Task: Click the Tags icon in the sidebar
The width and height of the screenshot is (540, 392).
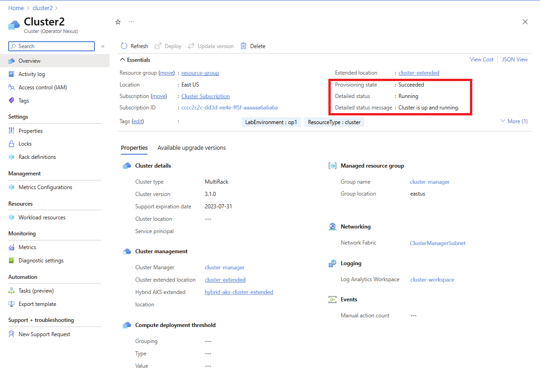Action: click(x=11, y=101)
